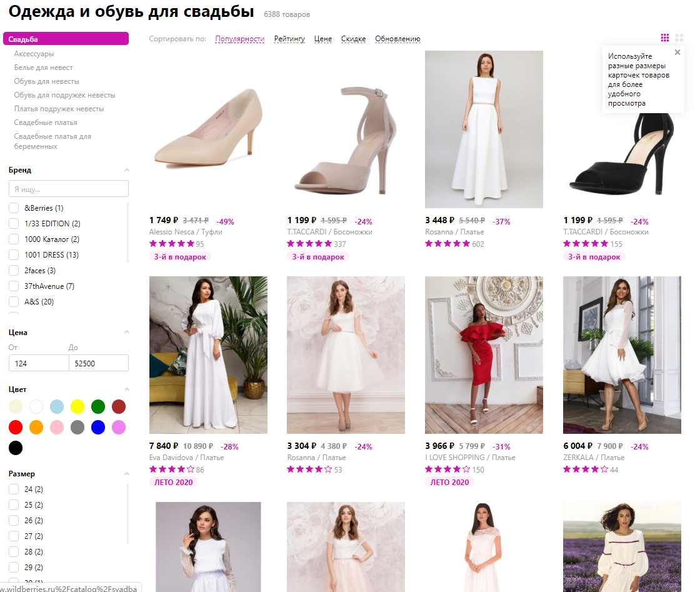Pick the black color swatch
This screenshot has width=700, height=592.
(x=16, y=448)
